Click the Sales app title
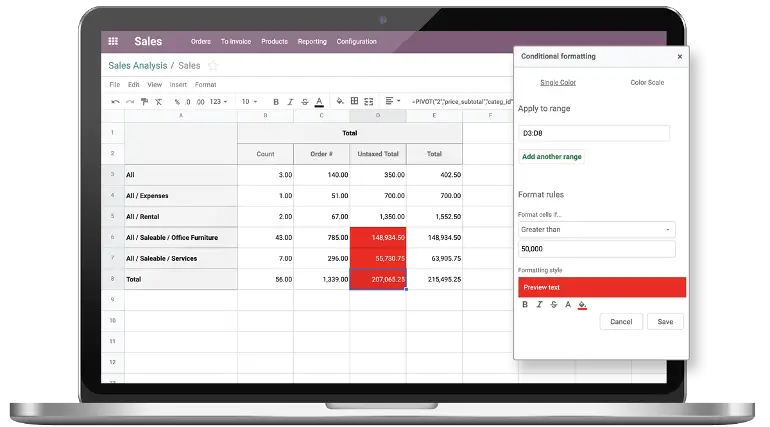 point(148,41)
